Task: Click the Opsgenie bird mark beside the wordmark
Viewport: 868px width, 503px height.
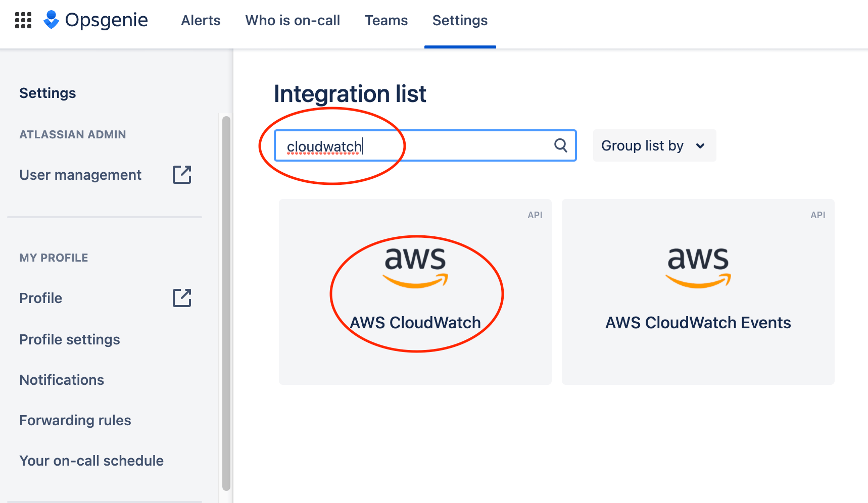Action: pyautogui.click(x=51, y=20)
